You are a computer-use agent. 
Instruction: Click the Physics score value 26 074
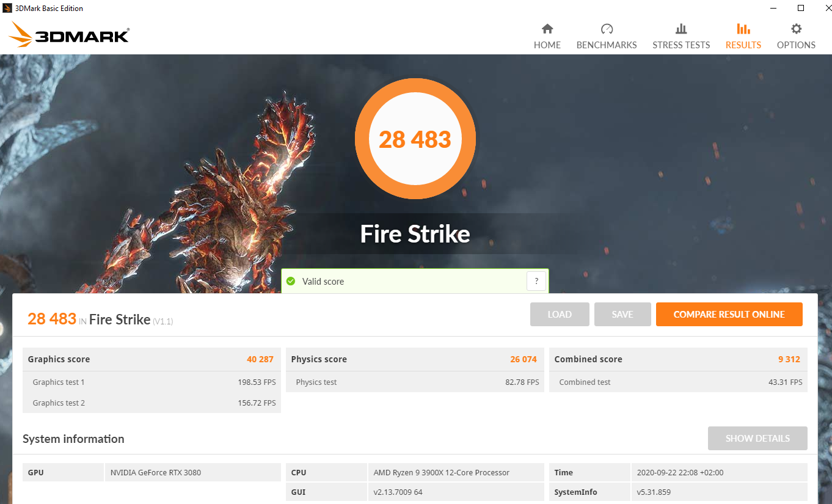pyautogui.click(x=524, y=359)
